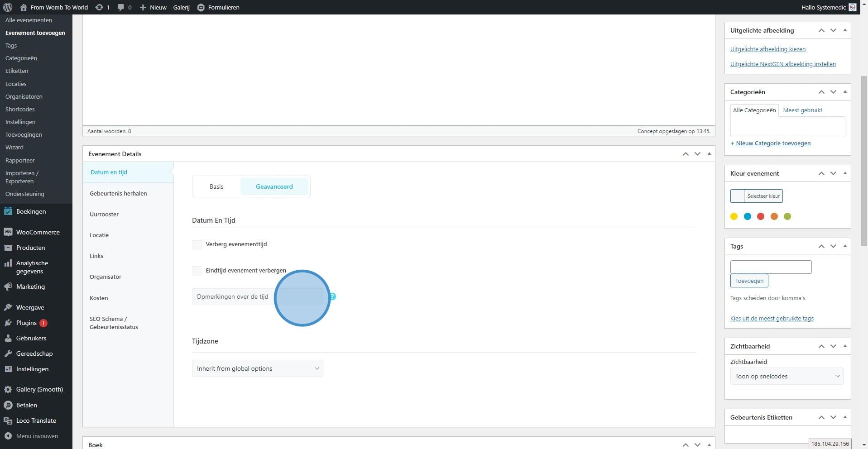Move Categorieën panel down
Viewport: 868px width, 449px height.
(x=833, y=92)
